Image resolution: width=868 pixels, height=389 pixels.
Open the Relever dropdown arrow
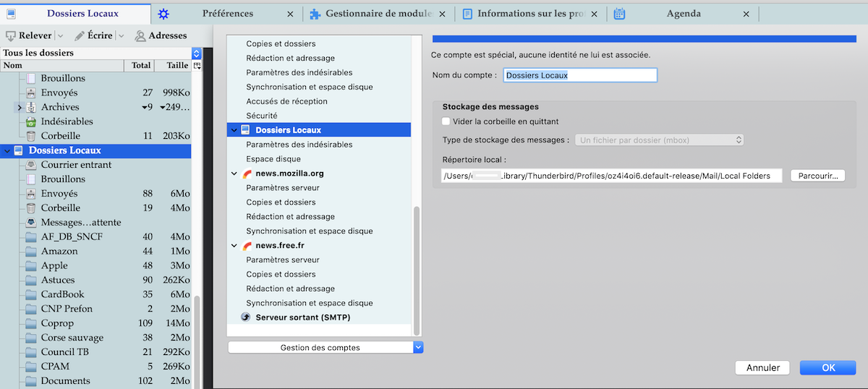pos(59,35)
